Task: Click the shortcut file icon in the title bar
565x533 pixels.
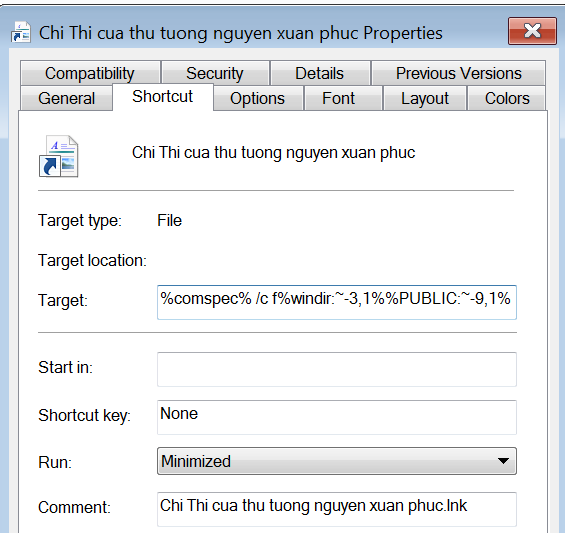Action: point(21,32)
